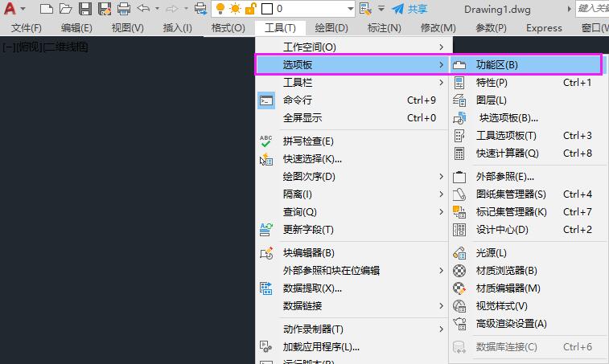Expand the 查询(Q) submenu
The image size is (609, 364).
point(353,212)
